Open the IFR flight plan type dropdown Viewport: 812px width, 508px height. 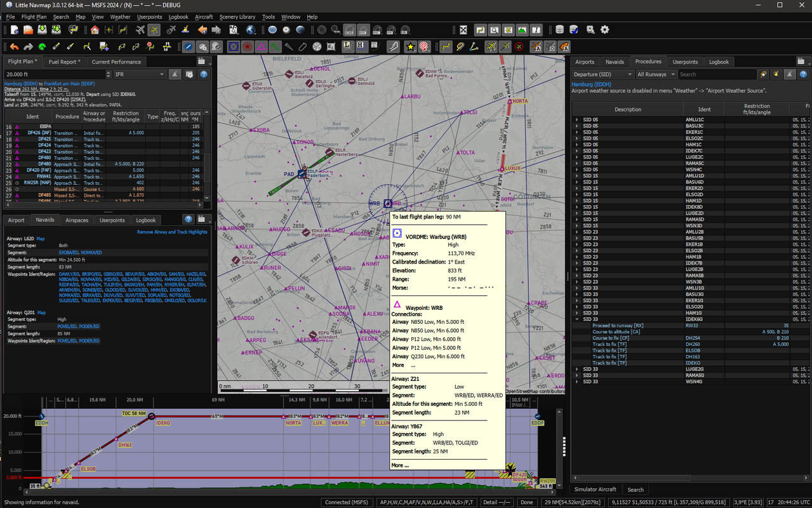tap(140, 74)
